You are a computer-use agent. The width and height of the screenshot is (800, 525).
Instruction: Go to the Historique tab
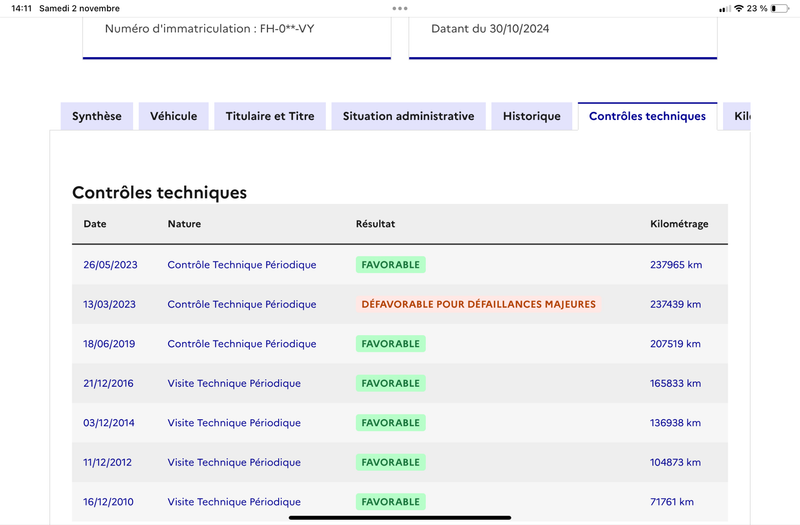click(532, 116)
